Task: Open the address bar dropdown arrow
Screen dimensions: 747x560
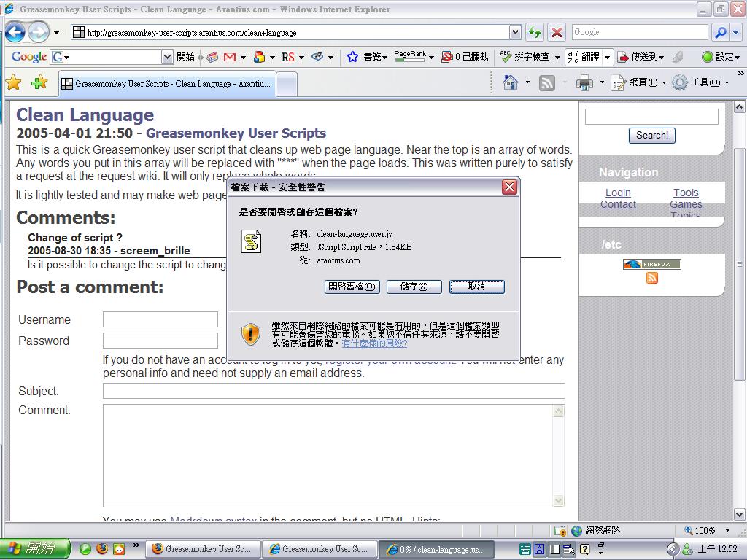Action: pos(515,32)
